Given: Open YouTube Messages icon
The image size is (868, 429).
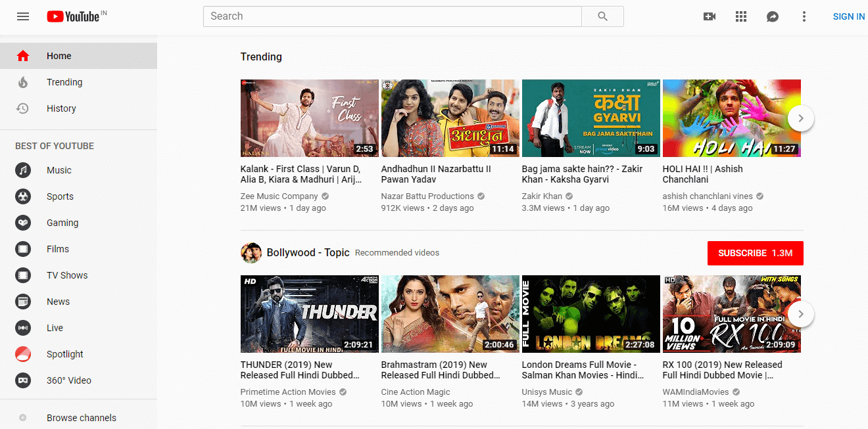Looking at the screenshot, I should (773, 16).
